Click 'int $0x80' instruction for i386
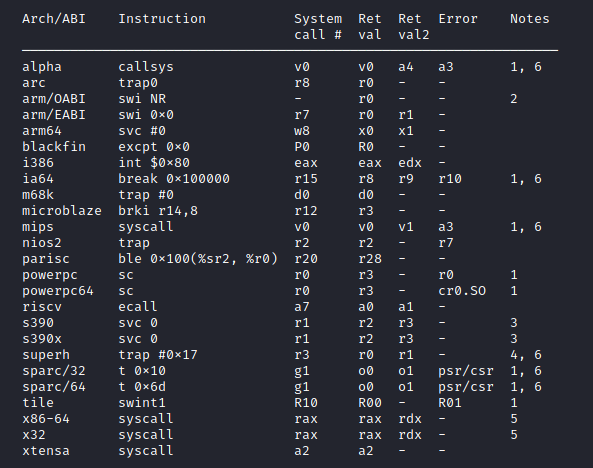Screen dimensions: 593x468 [x=154, y=163]
